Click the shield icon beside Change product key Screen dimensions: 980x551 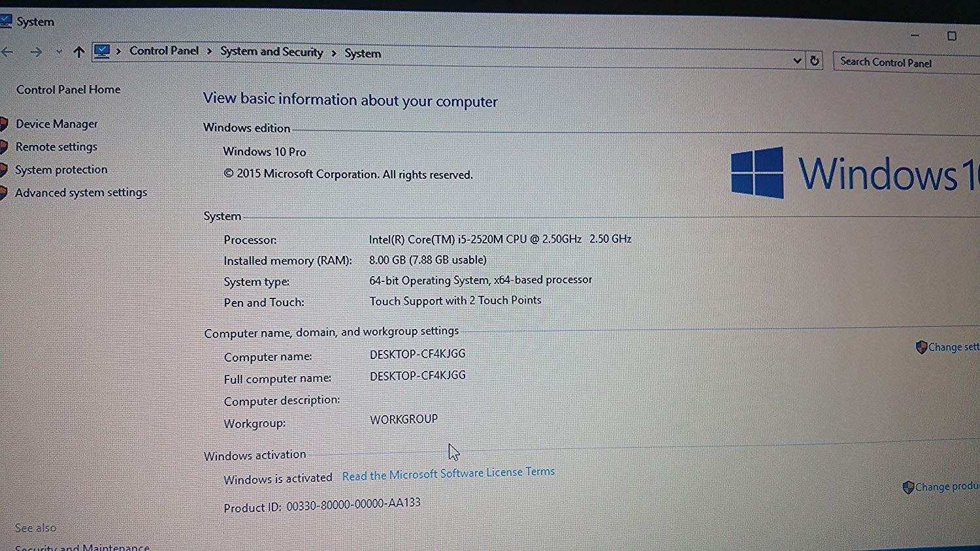(x=907, y=487)
